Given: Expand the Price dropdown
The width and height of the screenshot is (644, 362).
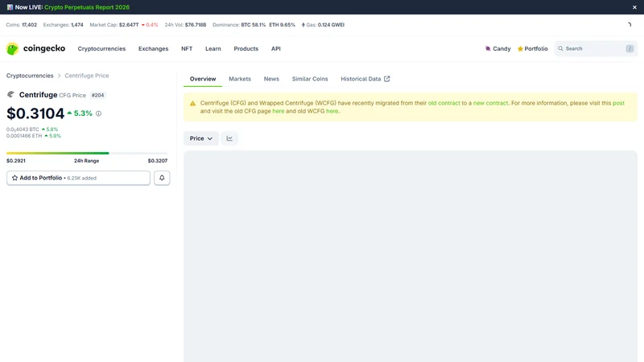Looking at the screenshot, I should point(200,138).
